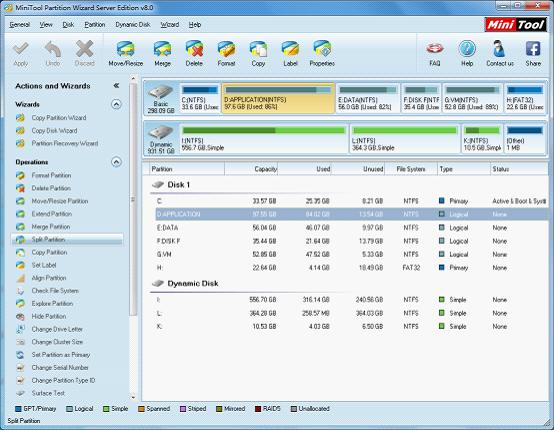This screenshot has height=430, width=554.
Task: Select the Basic 298.09 GB disk icon
Action: click(161, 98)
